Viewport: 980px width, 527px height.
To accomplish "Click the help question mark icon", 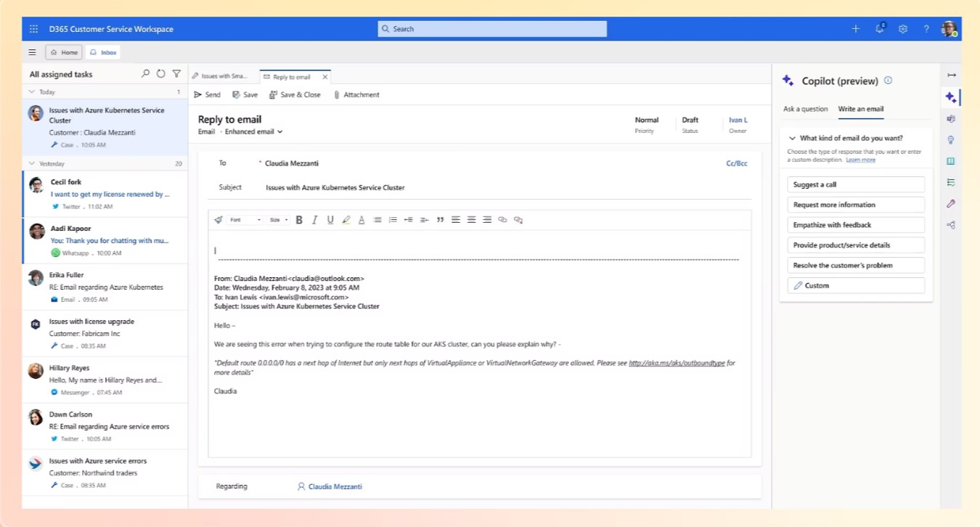I will click(926, 29).
